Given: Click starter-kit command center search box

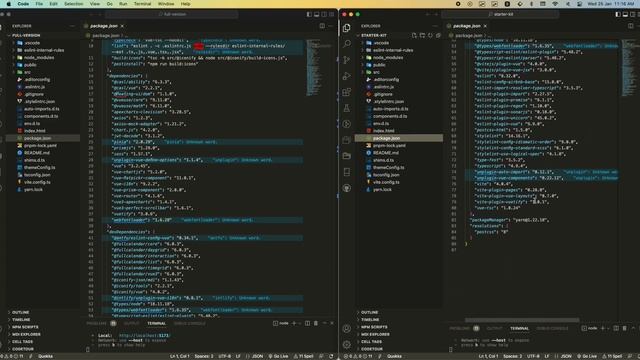Looking at the screenshot, I should coord(500,14).
